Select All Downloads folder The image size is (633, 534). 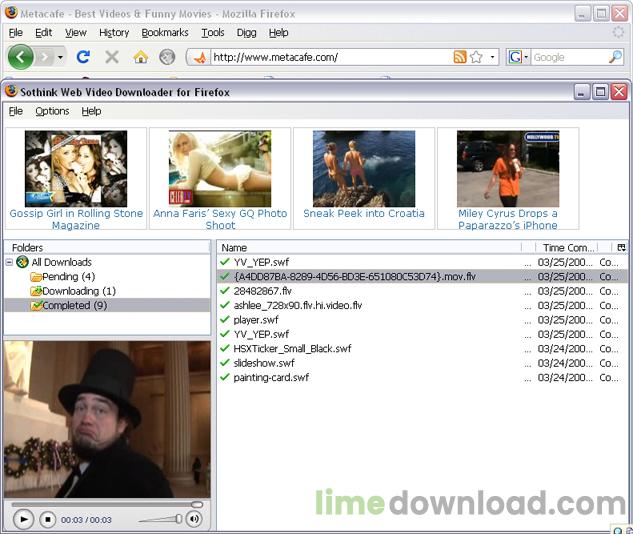click(x=61, y=262)
